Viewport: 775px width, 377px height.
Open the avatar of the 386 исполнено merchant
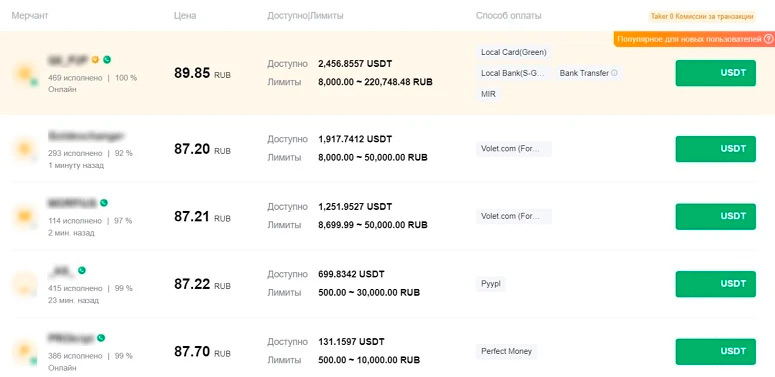coord(25,352)
